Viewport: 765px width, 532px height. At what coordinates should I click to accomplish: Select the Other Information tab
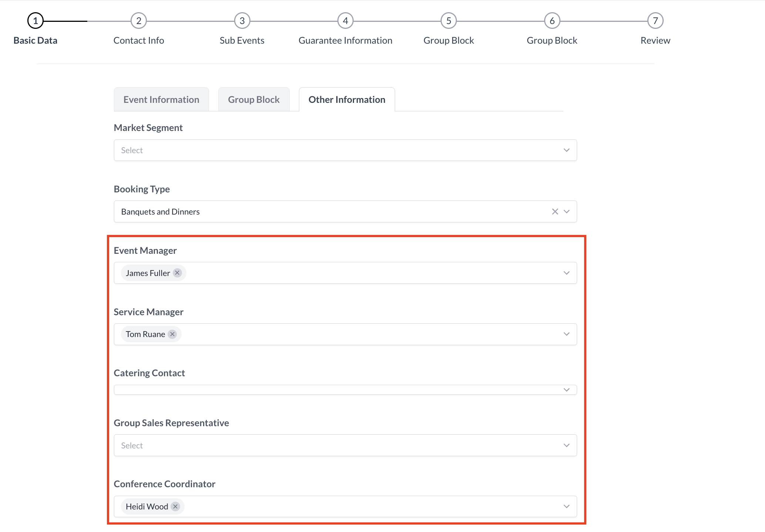(347, 99)
